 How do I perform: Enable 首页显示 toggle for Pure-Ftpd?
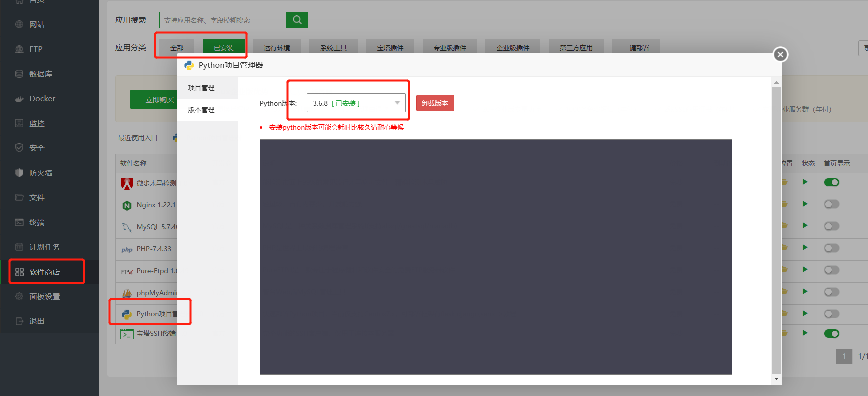pyautogui.click(x=832, y=270)
